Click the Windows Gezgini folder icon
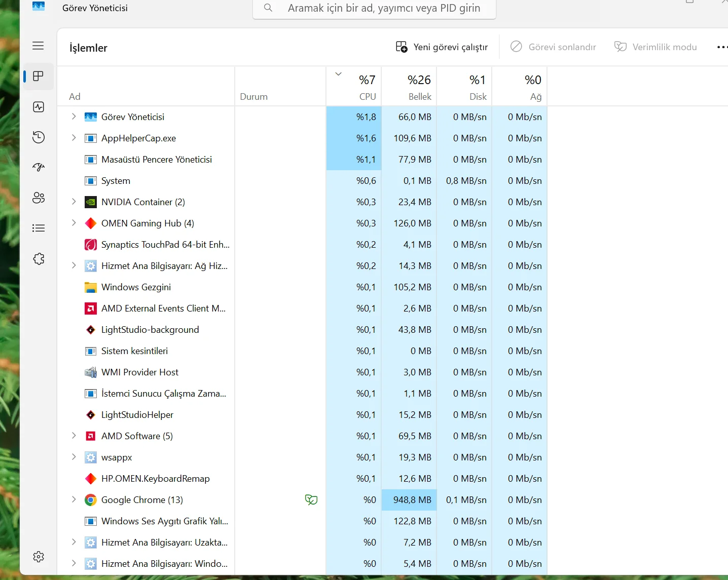The image size is (728, 580). pos(91,287)
